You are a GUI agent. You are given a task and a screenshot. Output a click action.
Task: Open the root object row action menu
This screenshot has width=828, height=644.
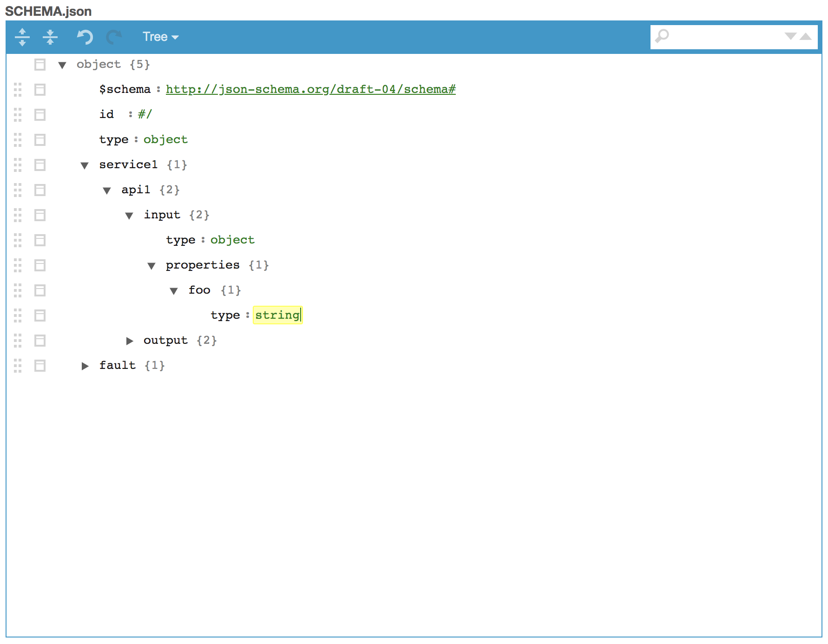pos(40,65)
